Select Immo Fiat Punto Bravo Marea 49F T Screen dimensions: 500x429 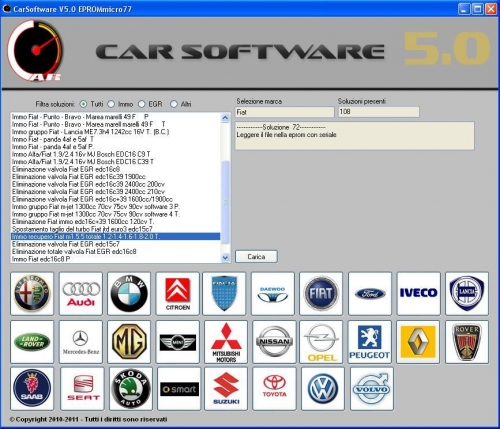tap(115, 124)
